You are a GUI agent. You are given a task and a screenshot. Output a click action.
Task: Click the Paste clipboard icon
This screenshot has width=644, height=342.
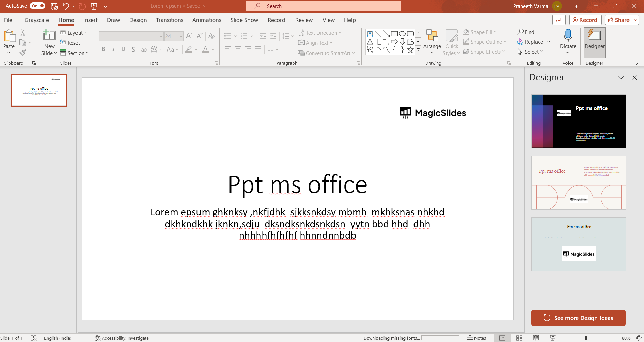[x=9, y=36]
